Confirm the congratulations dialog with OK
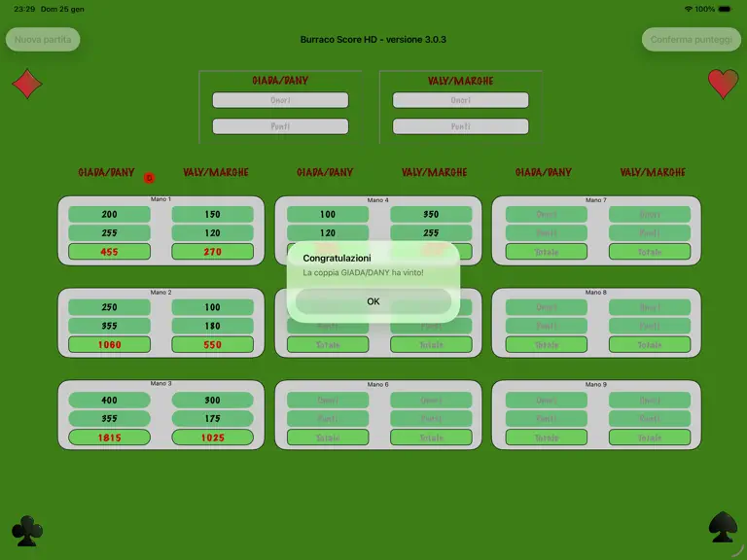Viewport: 747px width, 560px height. [x=373, y=301]
